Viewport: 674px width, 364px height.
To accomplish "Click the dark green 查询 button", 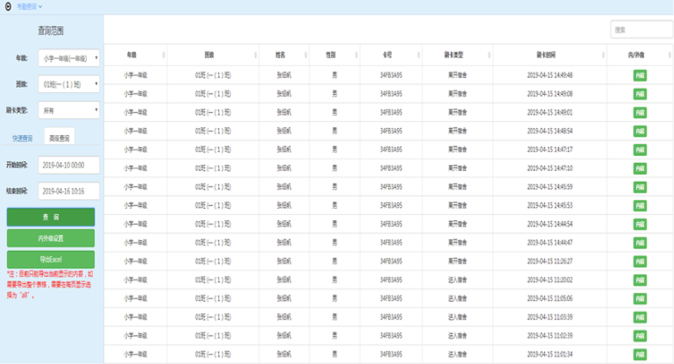I will 51,217.
